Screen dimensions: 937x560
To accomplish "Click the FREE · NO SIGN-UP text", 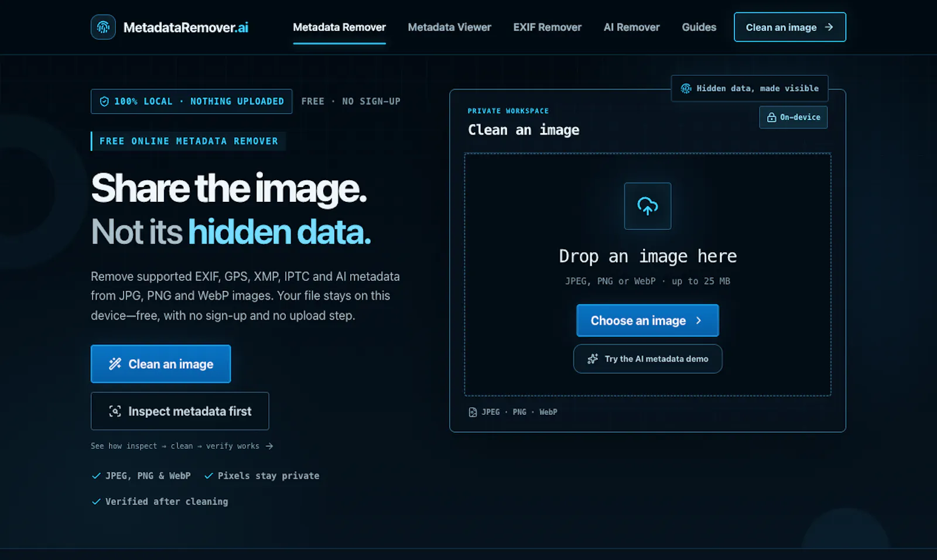I will pyautogui.click(x=351, y=101).
